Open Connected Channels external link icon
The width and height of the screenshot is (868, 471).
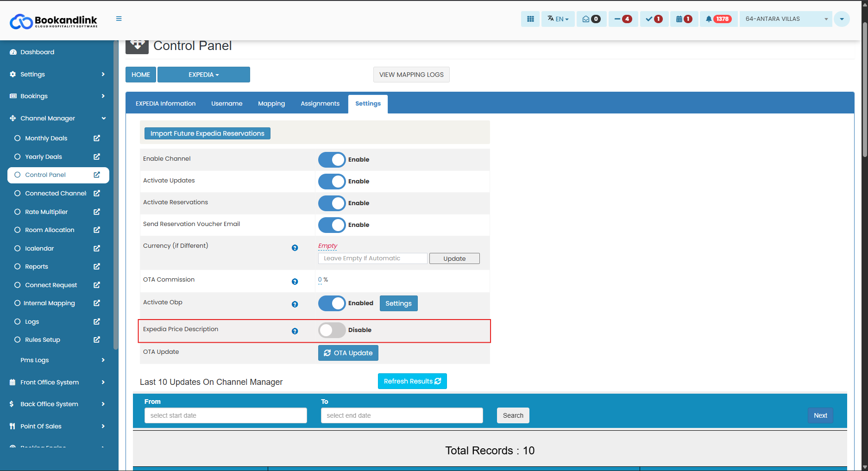pyautogui.click(x=97, y=193)
